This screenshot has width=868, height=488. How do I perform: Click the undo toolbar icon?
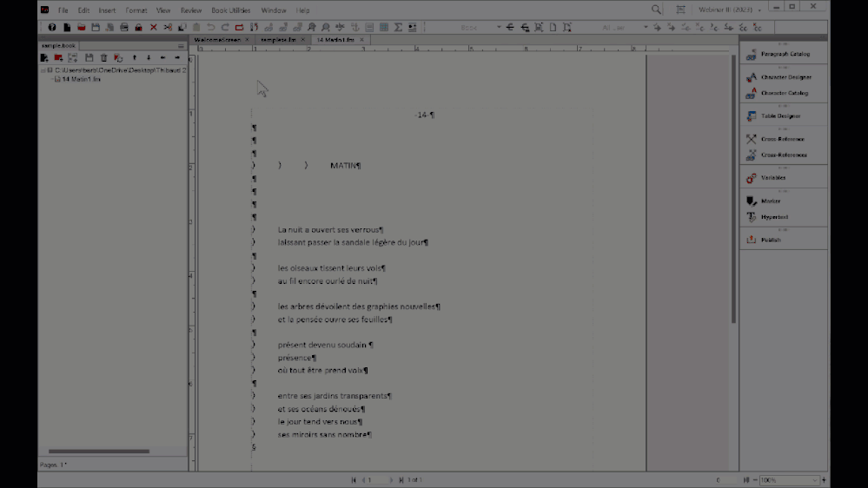click(211, 27)
